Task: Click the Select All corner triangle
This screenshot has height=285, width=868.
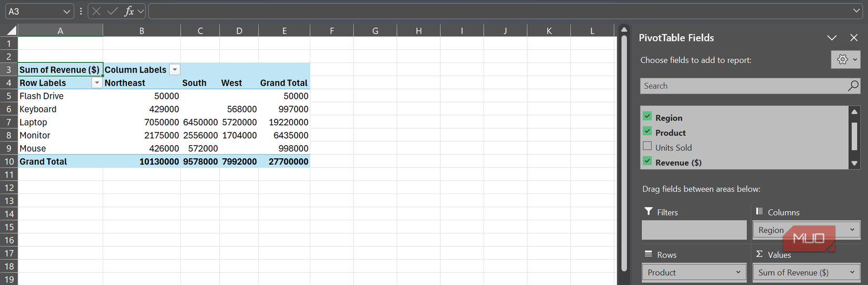Action: [x=11, y=30]
